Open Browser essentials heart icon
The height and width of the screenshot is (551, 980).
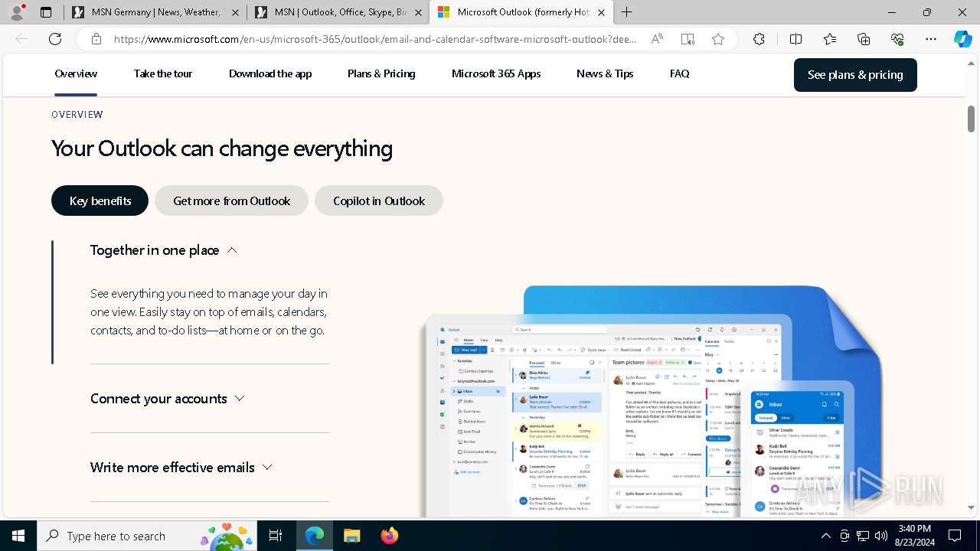coord(897,39)
